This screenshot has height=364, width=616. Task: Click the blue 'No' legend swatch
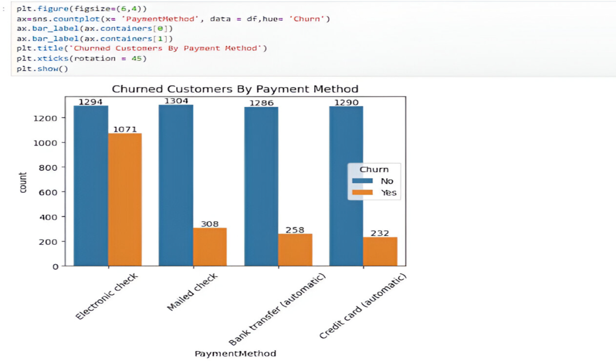tap(362, 181)
